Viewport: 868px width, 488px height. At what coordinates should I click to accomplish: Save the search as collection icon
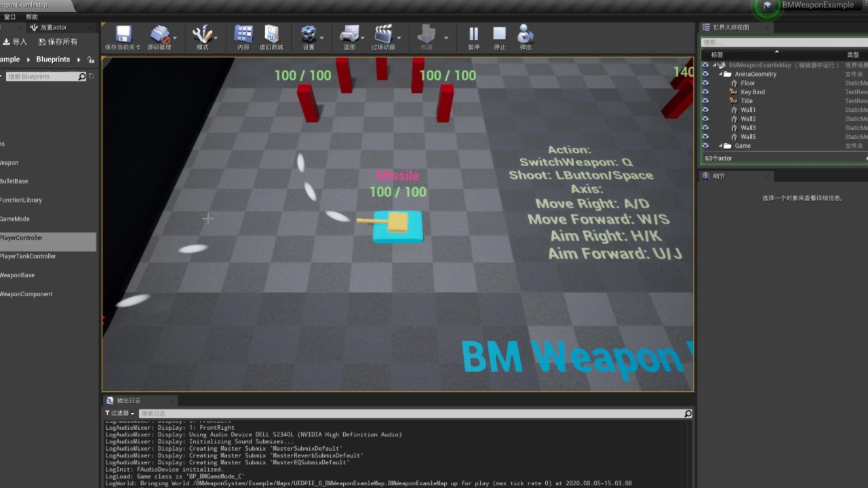(92, 77)
